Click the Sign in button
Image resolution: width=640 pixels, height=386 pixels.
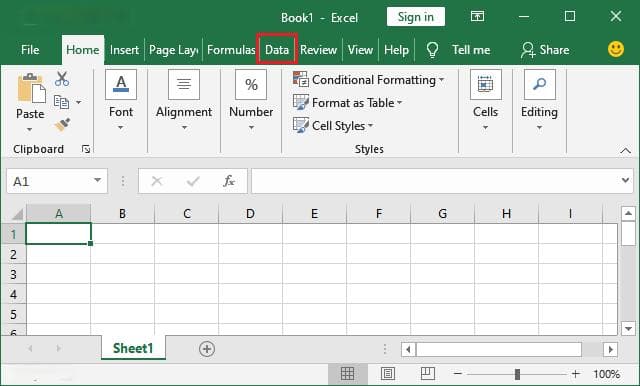[x=416, y=17]
